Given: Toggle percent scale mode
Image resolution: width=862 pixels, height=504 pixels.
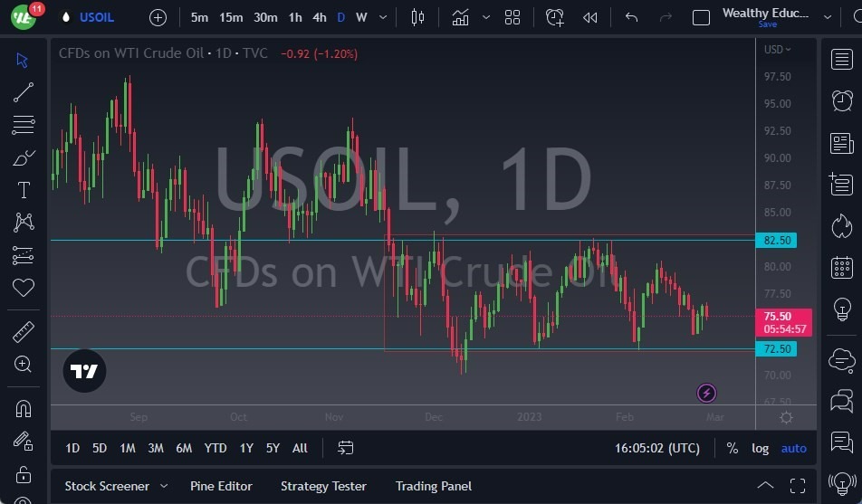Looking at the screenshot, I should (x=733, y=448).
